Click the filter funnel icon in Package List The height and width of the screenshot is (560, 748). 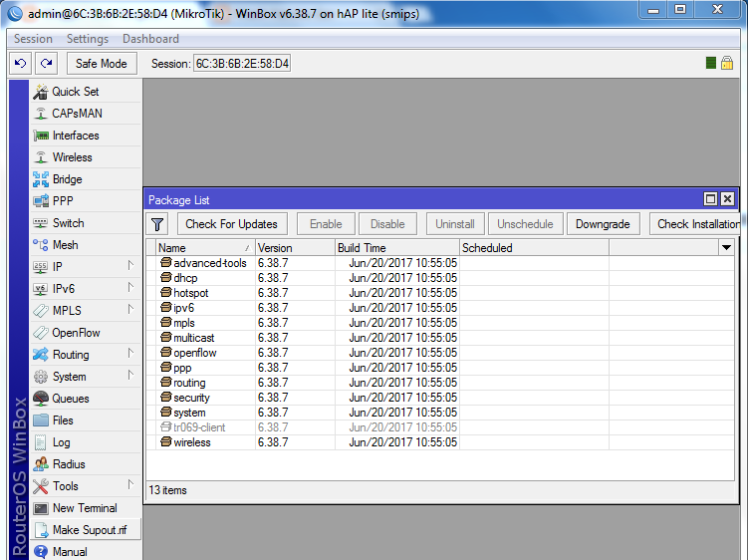157,224
